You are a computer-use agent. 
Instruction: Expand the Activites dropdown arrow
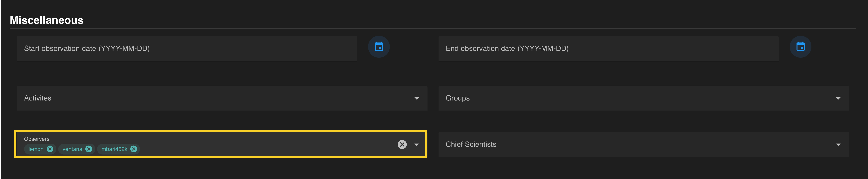pos(417,98)
